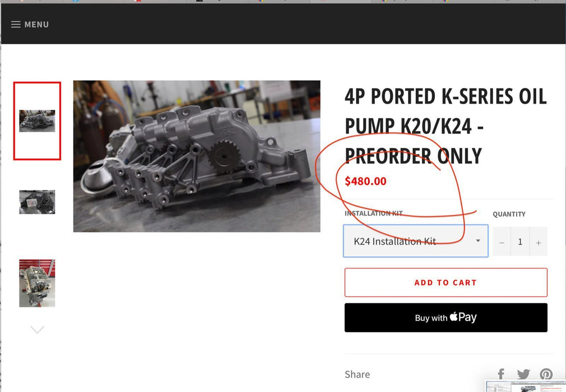The height and width of the screenshot is (392, 566).
Task: Decrease quantity with minus button
Action: click(x=502, y=242)
